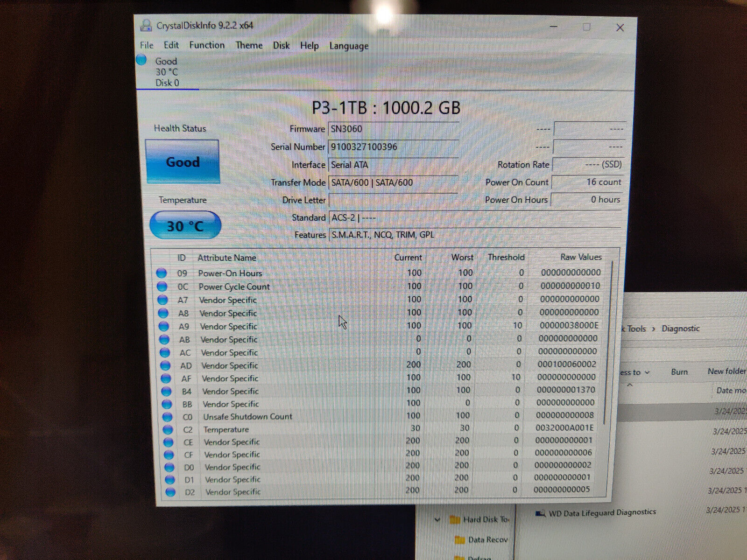Viewport: 747px width, 560px height.
Task: Click Burn in Explorer toolbar
Action: [x=679, y=372]
